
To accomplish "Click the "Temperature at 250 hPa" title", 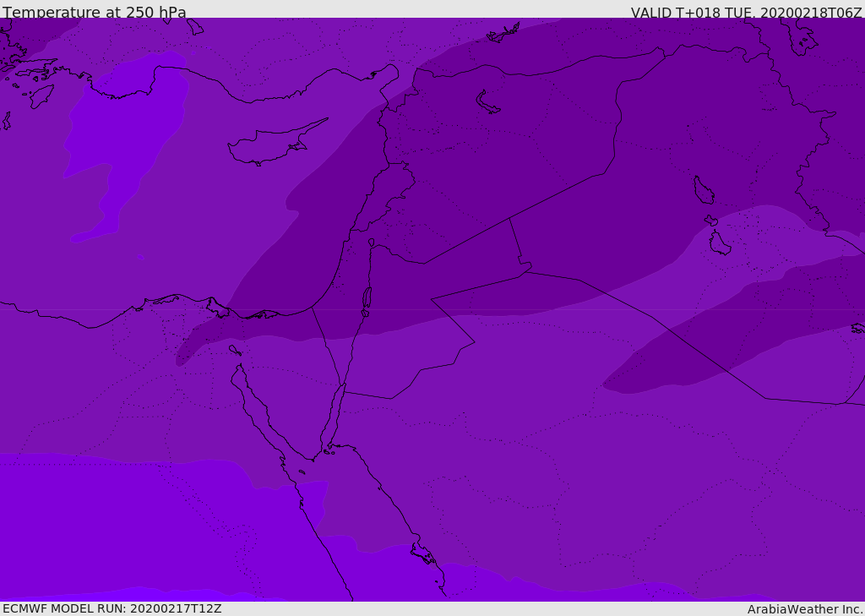I will click(x=95, y=12).
